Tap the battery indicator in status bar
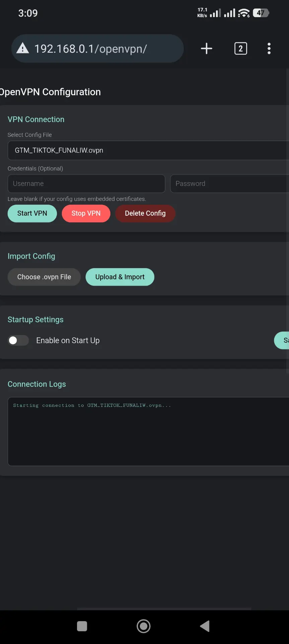Screen dimensions: 289x644 (x=261, y=13)
